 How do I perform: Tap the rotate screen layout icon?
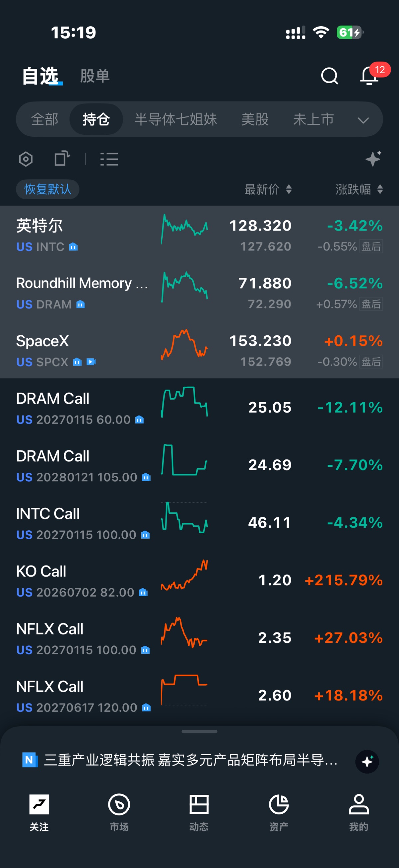pos(62,158)
